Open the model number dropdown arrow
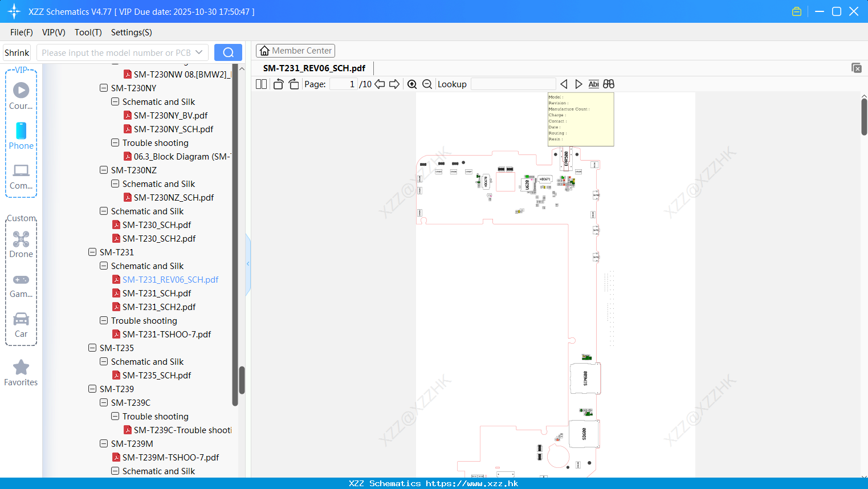The height and width of the screenshot is (489, 868). coord(199,52)
